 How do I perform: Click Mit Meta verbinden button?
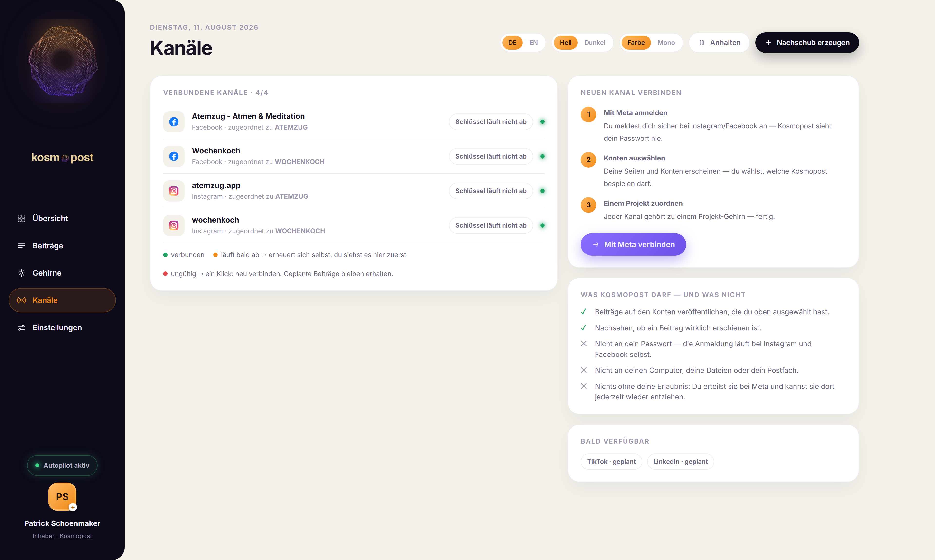[x=633, y=244]
